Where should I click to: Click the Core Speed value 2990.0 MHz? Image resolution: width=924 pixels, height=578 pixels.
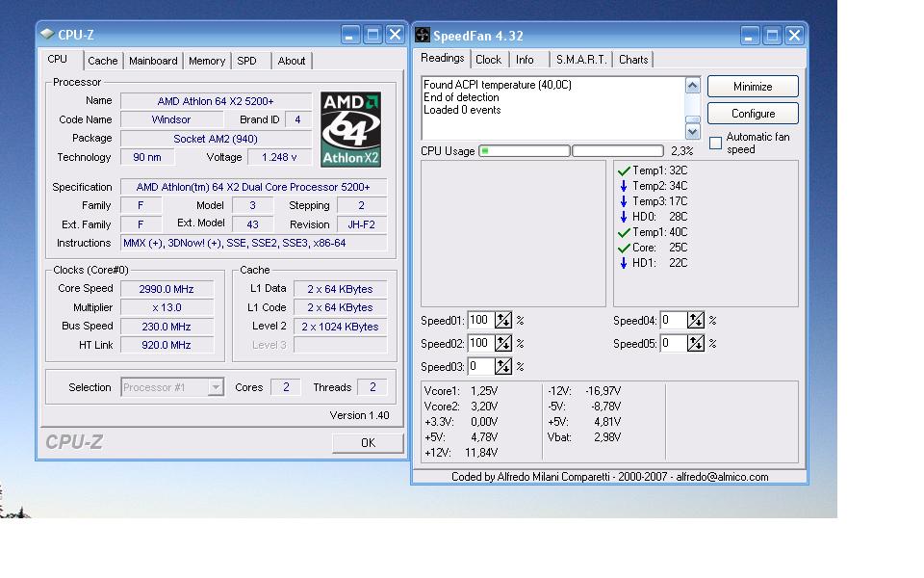167,289
